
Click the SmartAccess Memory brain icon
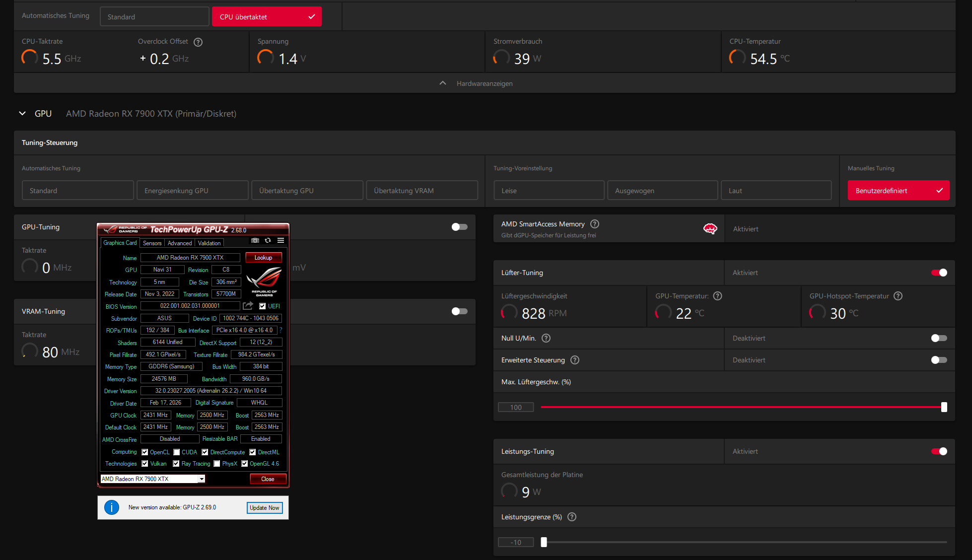[x=710, y=229]
